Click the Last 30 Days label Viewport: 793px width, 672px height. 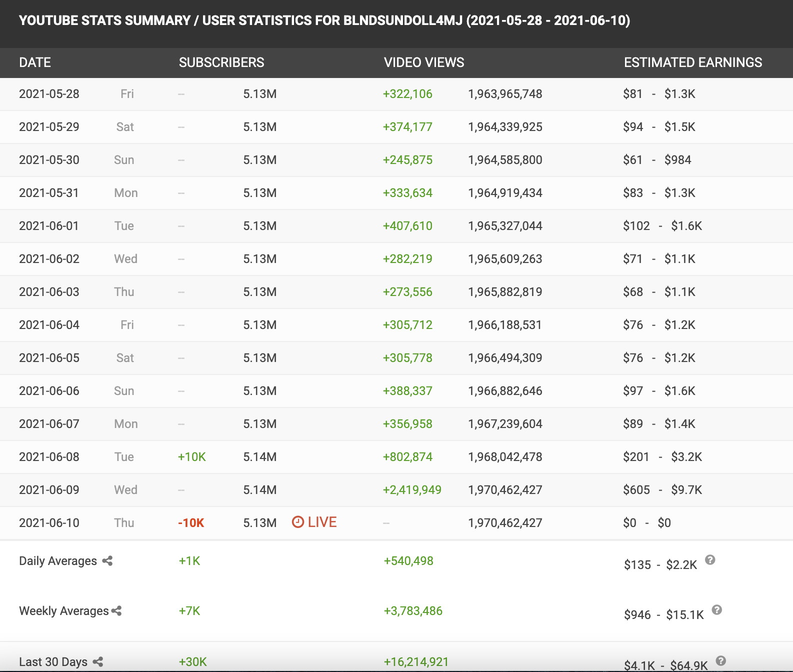pyautogui.click(x=53, y=662)
